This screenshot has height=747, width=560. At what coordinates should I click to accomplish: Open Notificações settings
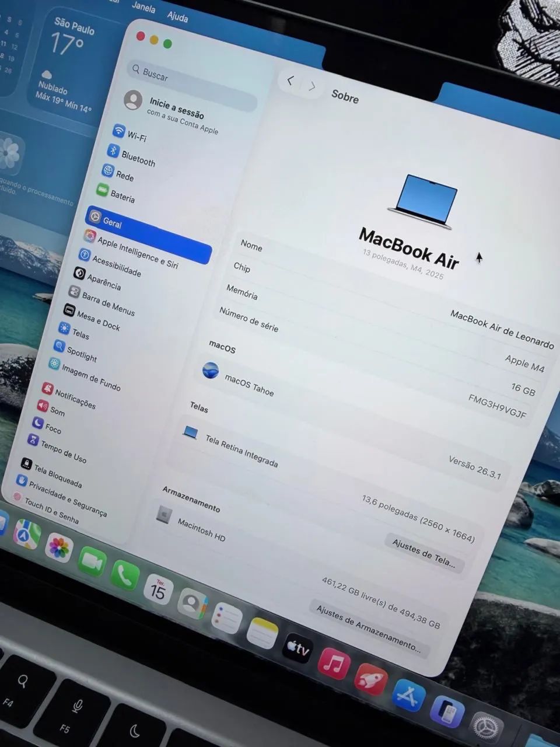pyautogui.click(x=69, y=396)
